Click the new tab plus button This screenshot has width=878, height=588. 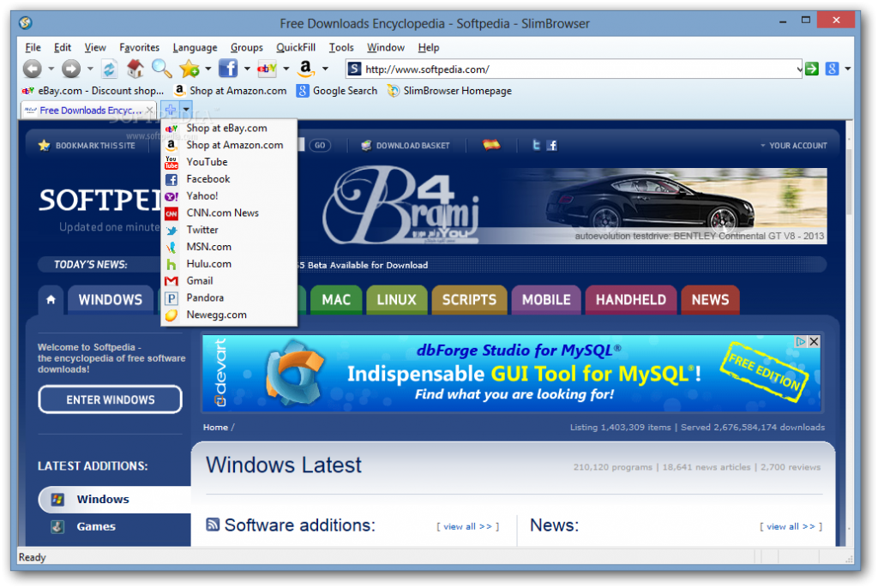coord(170,110)
